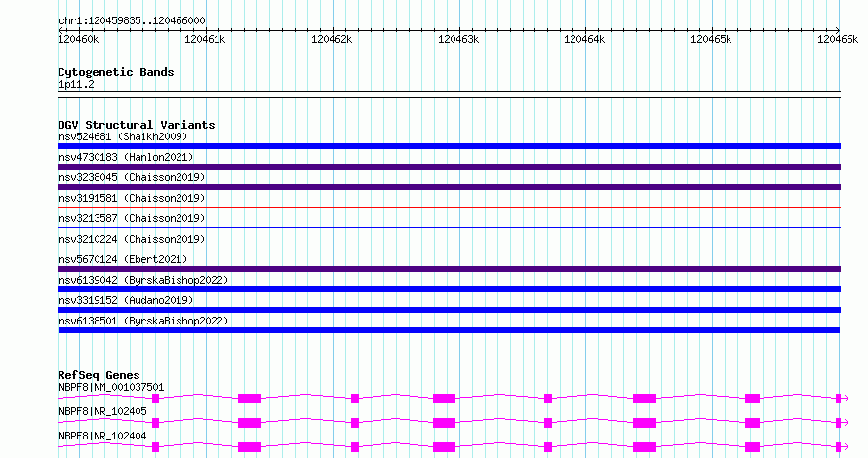Open variant label nsv6138501 (ByrskaBishop2022)

143,321
